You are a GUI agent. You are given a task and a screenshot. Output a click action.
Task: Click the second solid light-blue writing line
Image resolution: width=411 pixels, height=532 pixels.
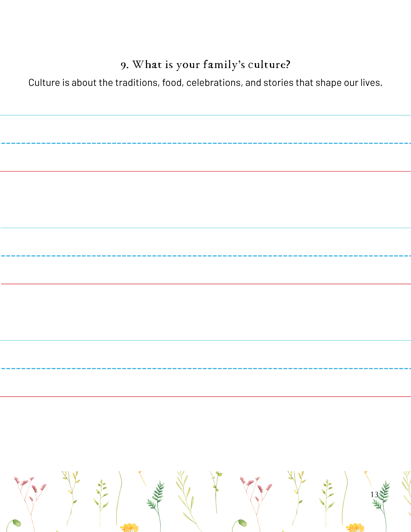(x=205, y=228)
